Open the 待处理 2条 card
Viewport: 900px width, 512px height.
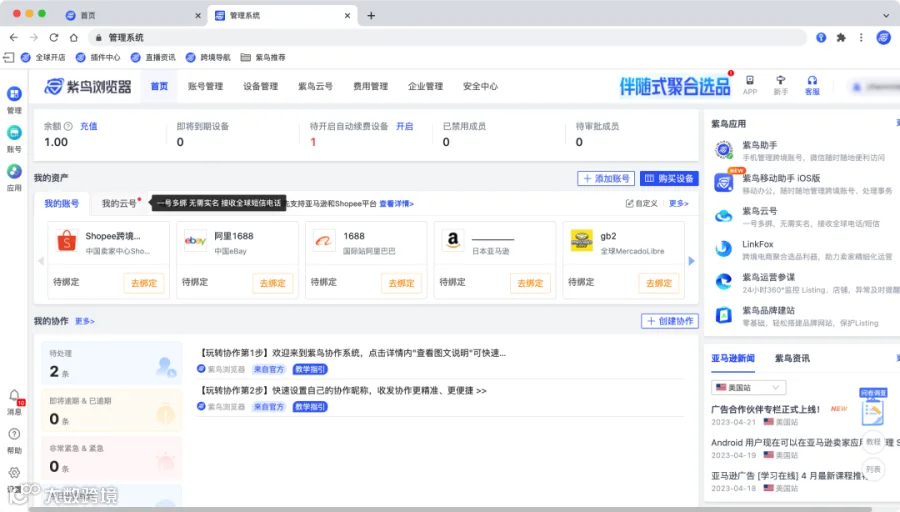pos(112,363)
